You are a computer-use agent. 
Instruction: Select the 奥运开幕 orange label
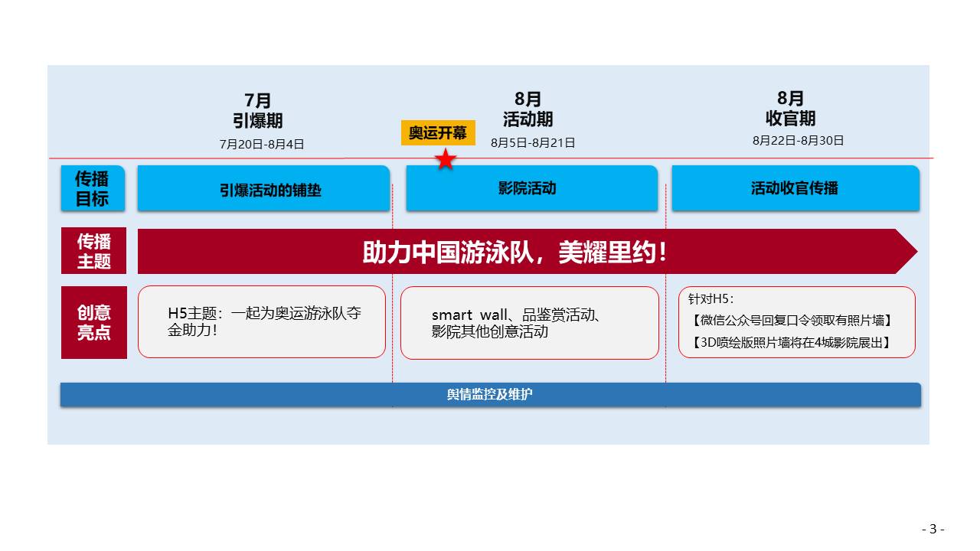(438, 132)
